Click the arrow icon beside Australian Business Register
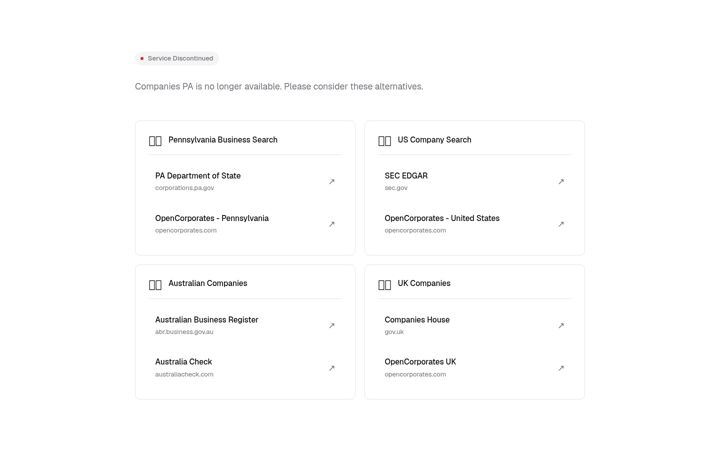This screenshot has height=450, width=720. (x=332, y=325)
